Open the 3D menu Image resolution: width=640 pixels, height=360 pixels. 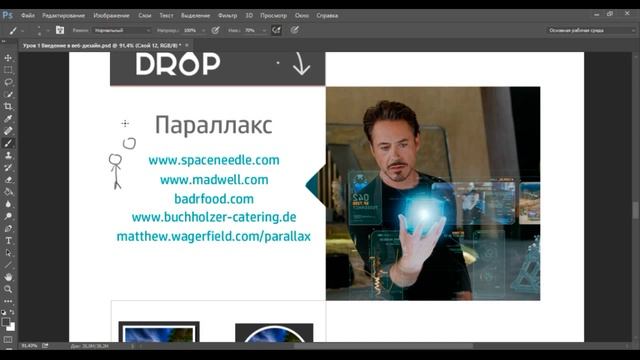point(249,16)
